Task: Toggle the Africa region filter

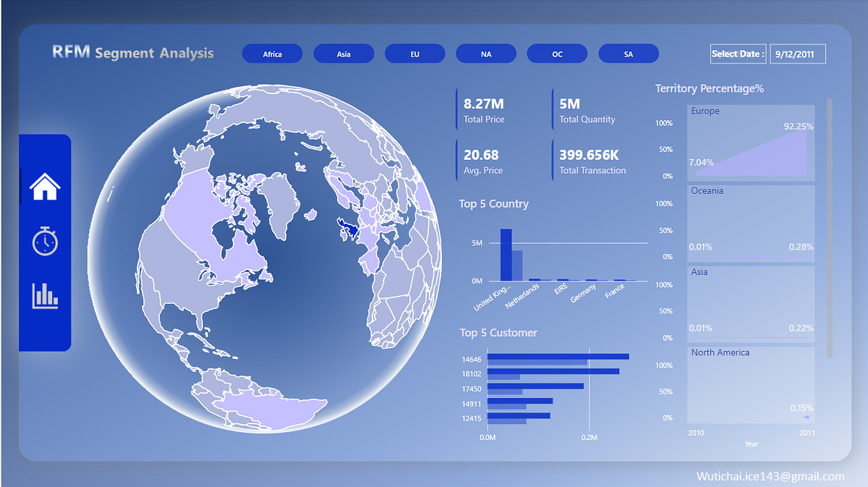Action: [x=272, y=53]
